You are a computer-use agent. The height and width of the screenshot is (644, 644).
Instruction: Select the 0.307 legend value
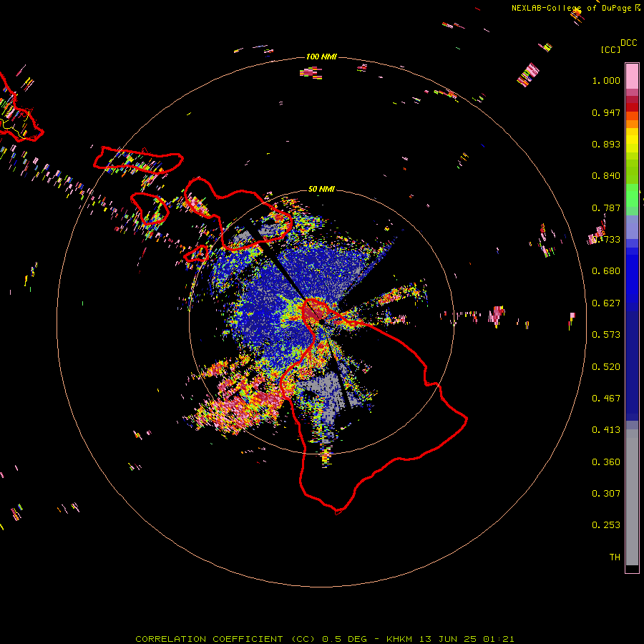coord(606,494)
